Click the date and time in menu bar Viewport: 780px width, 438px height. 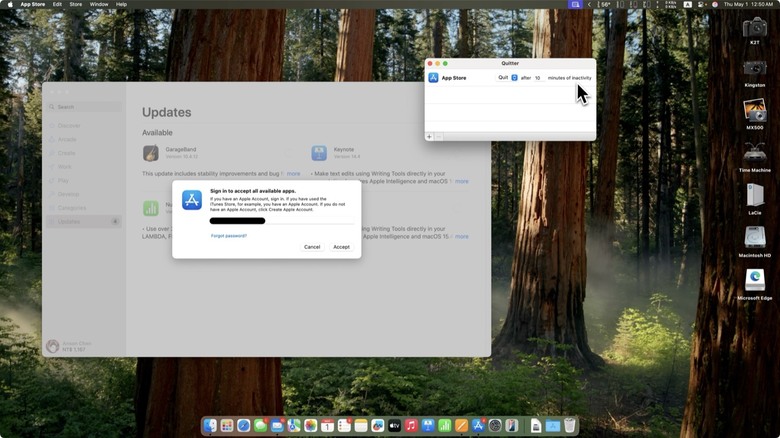(748, 4)
